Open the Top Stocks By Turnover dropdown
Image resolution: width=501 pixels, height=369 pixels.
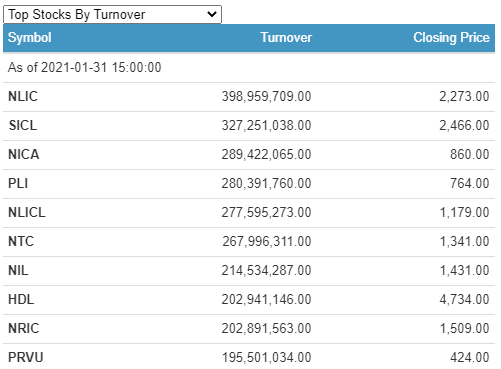click(x=112, y=14)
